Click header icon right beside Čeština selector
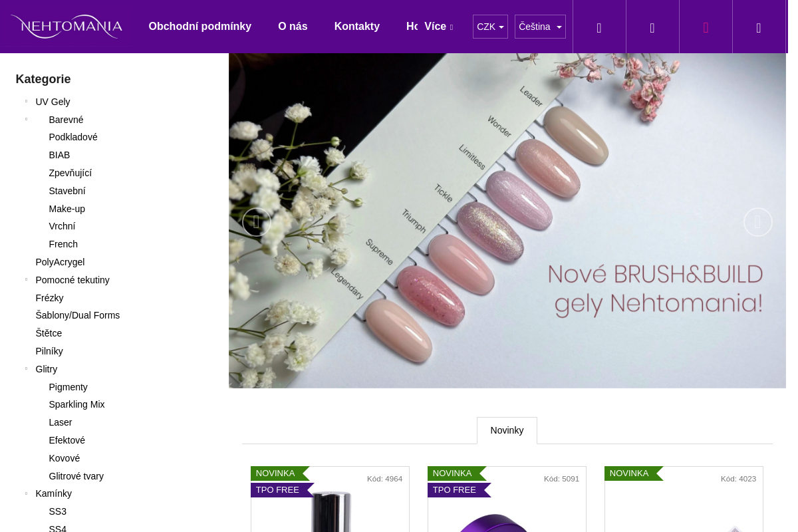Screen dimensions: 798x532 point(599,27)
